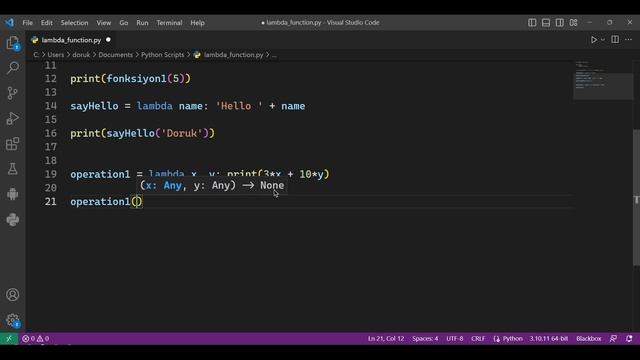Expand the lambda_function.py breadcrumb
Screen dimensions: 640x360
coord(233,55)
